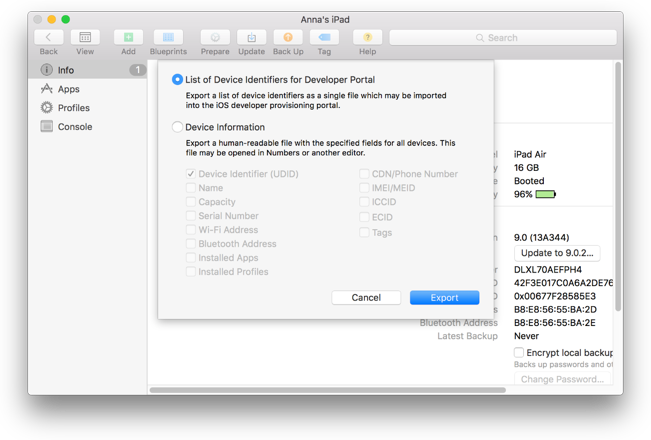The width and height of the screenshot is (651, 440).
Task: Click the Info badge showing 1
Action: [x=137, y=70]
